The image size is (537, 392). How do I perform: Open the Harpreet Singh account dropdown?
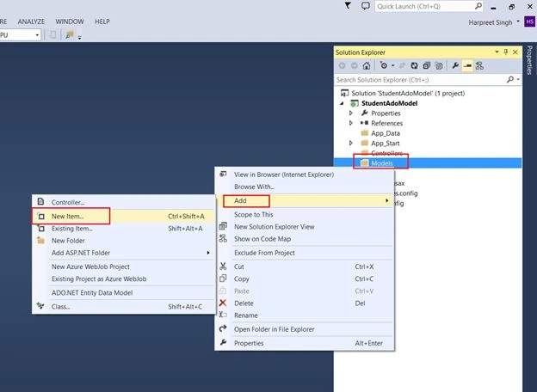[518, 21]
